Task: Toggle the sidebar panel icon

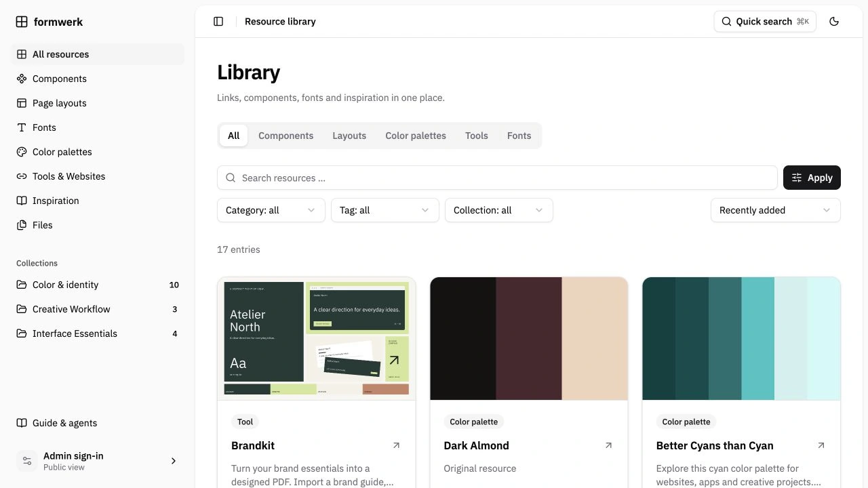Action: pyautogui.click(x=218, y=22)
